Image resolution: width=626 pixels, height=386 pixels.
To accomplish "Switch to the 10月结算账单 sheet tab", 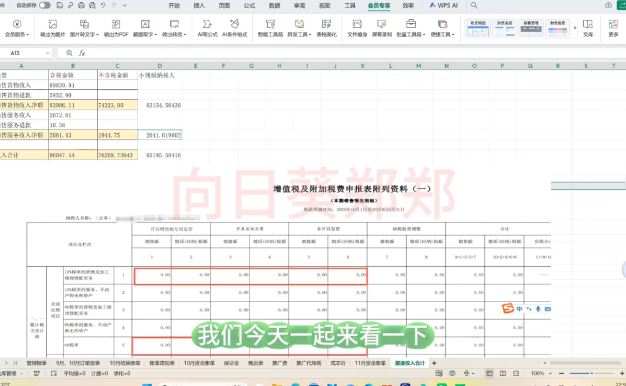I will pyautogui.click(x=125, y=363).
